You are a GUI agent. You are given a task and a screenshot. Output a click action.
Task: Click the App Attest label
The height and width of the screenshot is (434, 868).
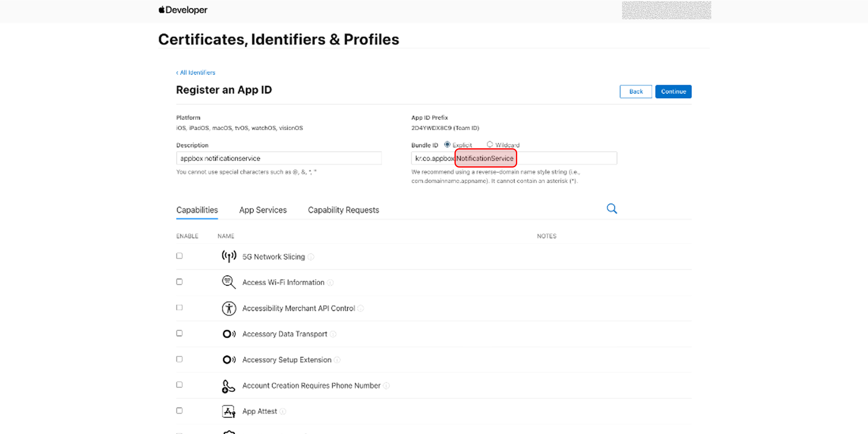[259, 412]
